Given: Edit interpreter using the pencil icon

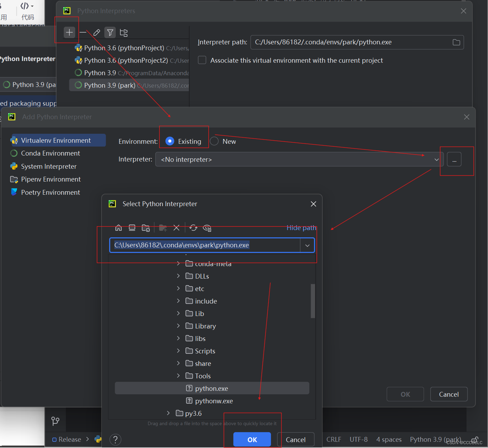Looking at the screenshot, I should [96, 32].
